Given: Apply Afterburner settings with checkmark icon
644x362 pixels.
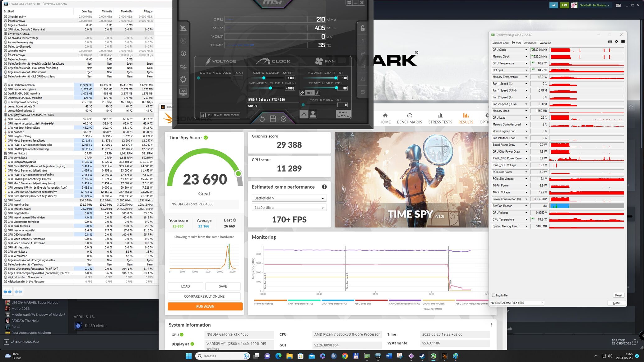Looking at the screenshot, I should click(x=284, y=119).
